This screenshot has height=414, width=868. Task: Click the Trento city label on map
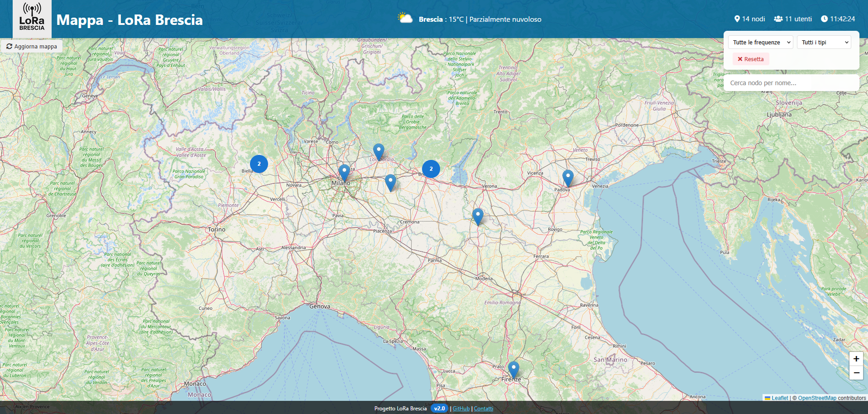[x=500, y=112]
